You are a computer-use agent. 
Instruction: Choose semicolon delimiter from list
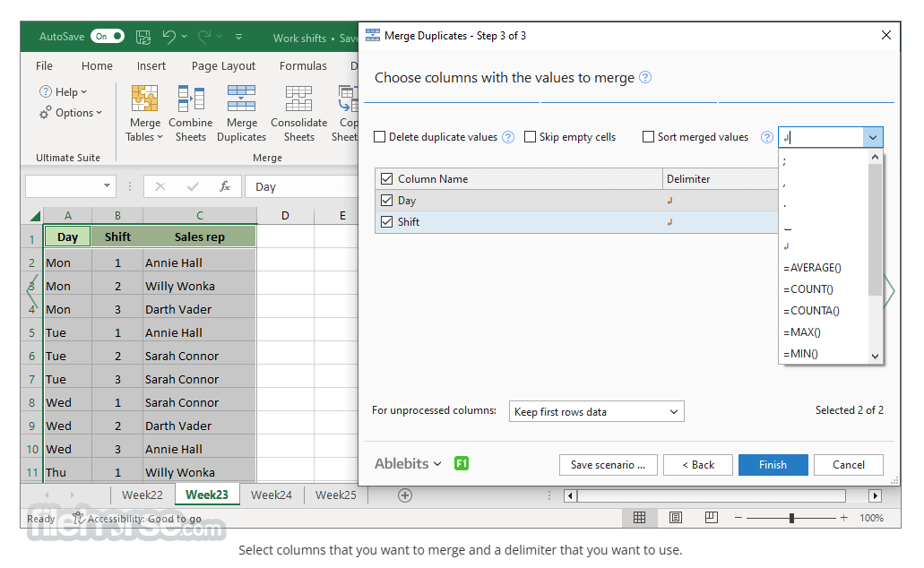824,161
